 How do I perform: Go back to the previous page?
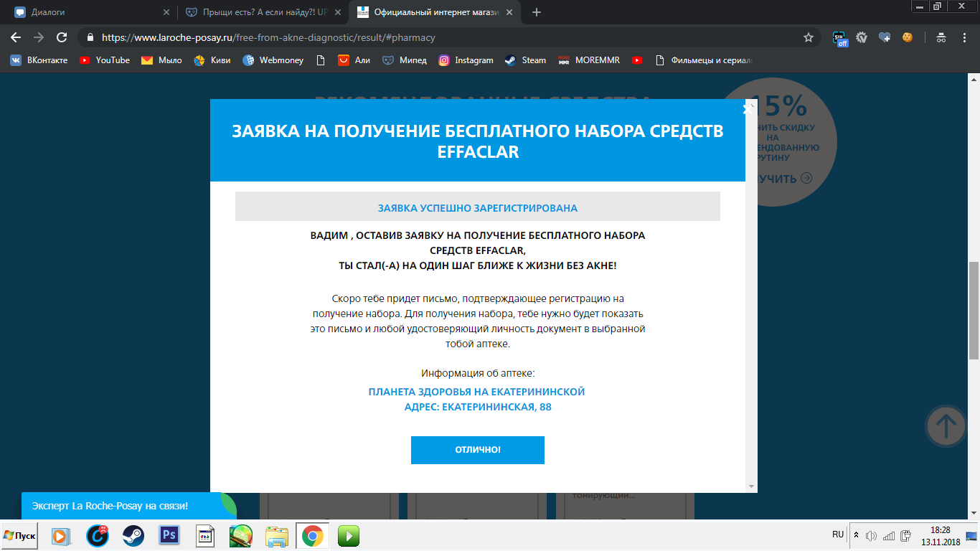[16, 37]
